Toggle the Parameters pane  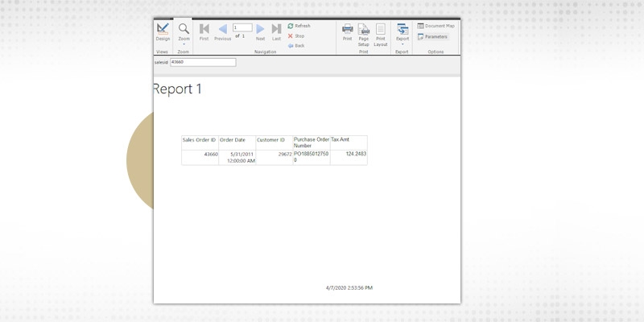432,36
